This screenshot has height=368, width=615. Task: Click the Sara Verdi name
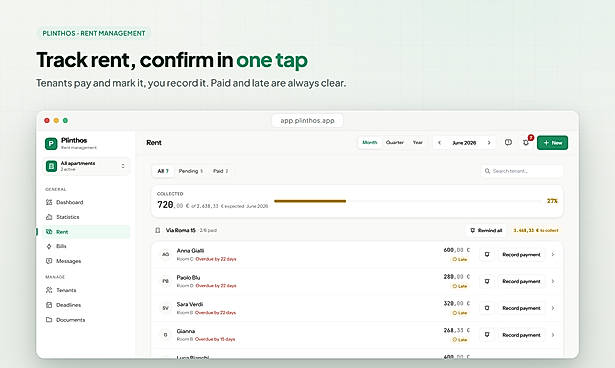(190, 304)
